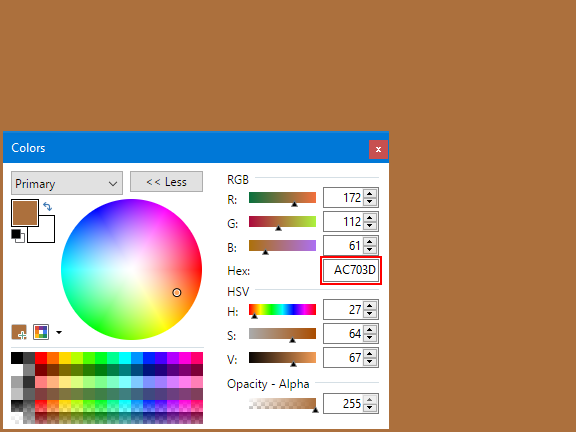576x432 pixels.
Task: Increase the G value with up arrow
Action: (370, 217)
